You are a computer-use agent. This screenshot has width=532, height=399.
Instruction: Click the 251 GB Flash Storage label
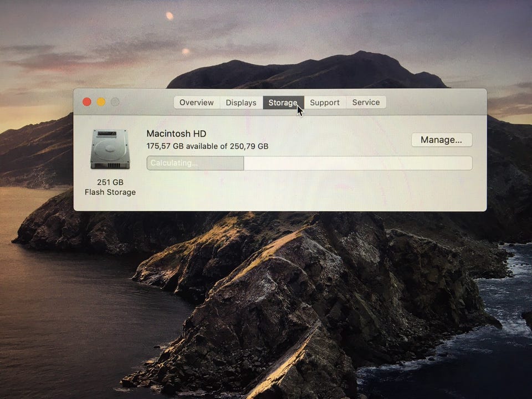pos(110,187)
